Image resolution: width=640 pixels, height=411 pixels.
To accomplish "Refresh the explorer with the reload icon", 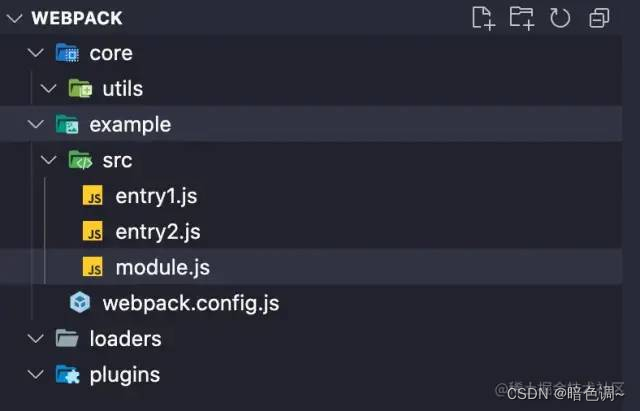I will coord(560,18).
